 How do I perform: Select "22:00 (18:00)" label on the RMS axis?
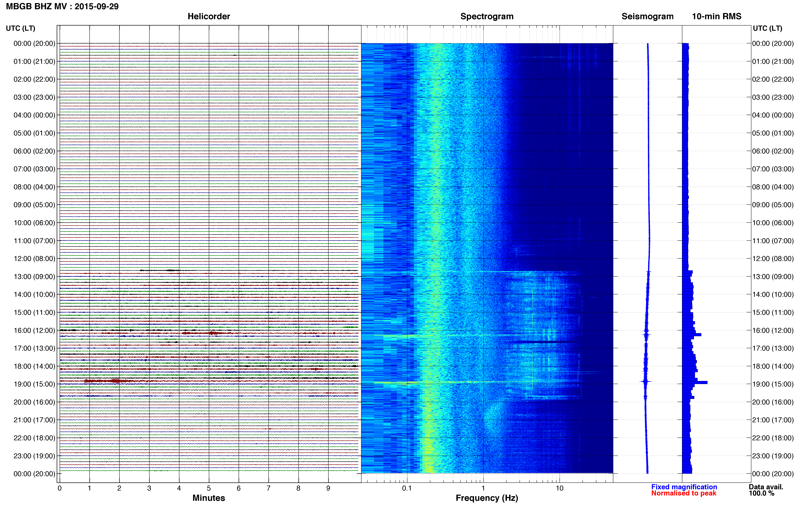773,438
